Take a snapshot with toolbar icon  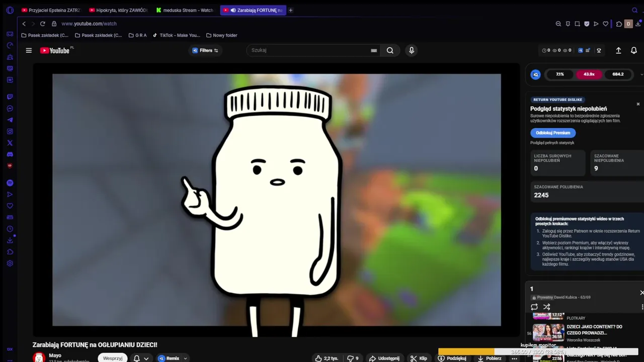pos(577,24)
